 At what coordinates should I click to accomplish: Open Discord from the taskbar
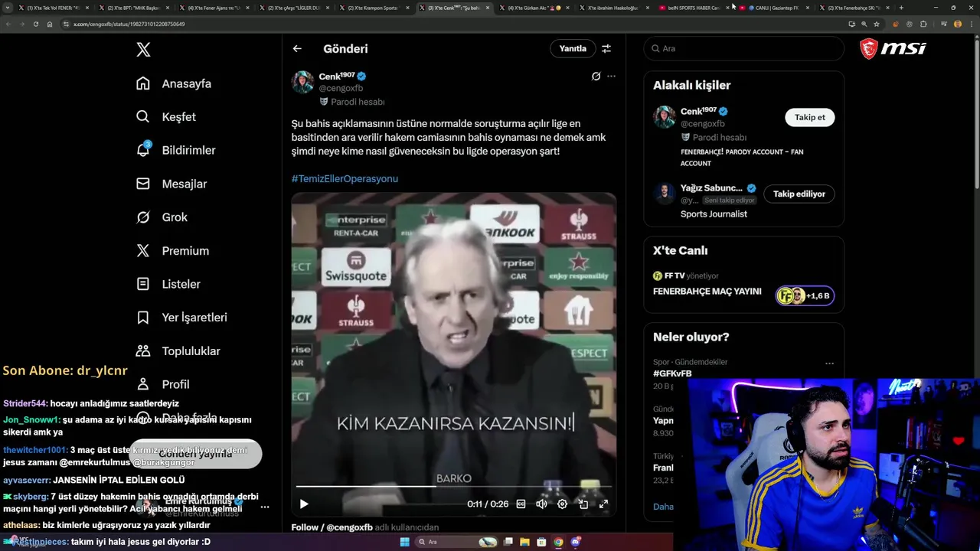point(575,542)
